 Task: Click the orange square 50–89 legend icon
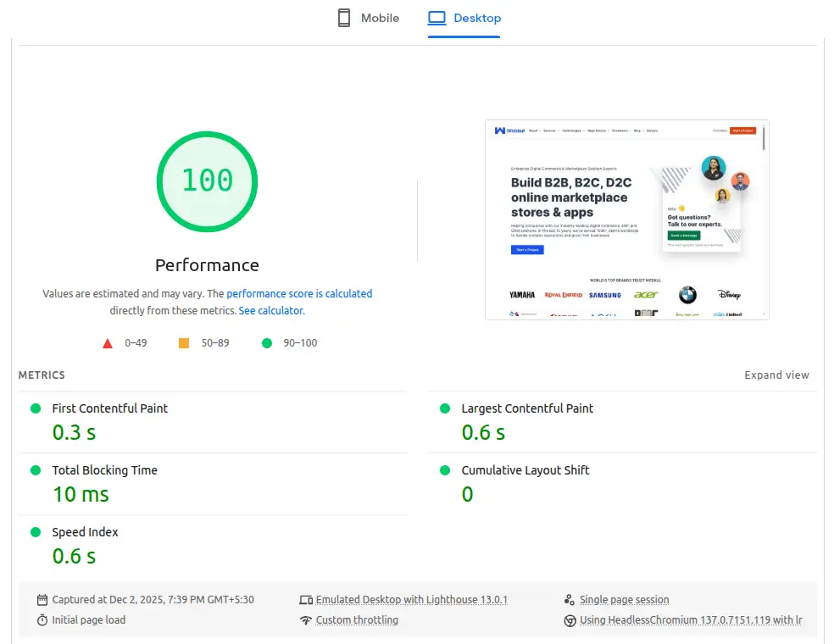point(184,343)
